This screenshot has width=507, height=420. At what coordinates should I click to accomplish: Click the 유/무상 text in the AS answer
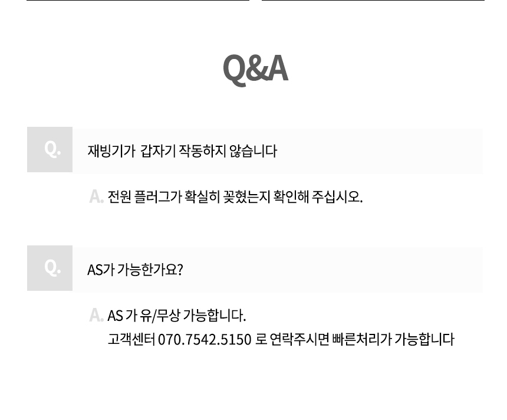pyautogui.click(x=160, y=316)
